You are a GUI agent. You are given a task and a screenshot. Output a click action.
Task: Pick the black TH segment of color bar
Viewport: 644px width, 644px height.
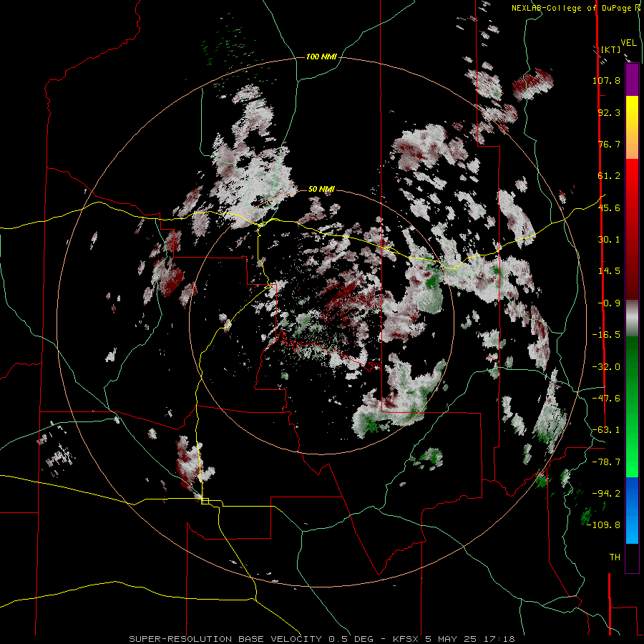tap(632, 558)
